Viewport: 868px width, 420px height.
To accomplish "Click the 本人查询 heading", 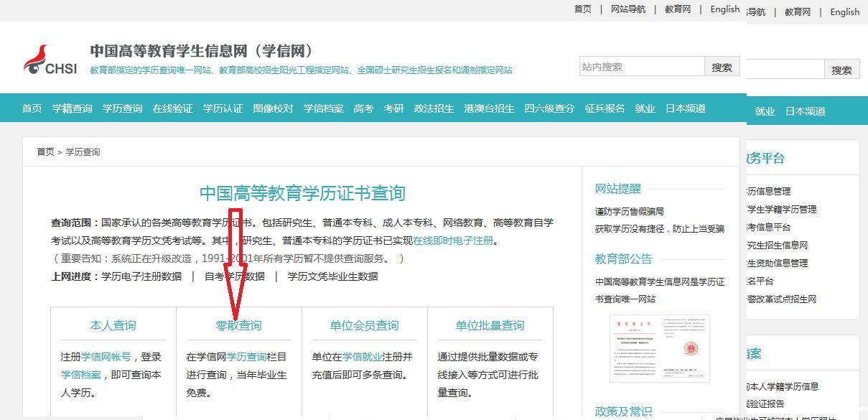I will click(x=113, y=325).
